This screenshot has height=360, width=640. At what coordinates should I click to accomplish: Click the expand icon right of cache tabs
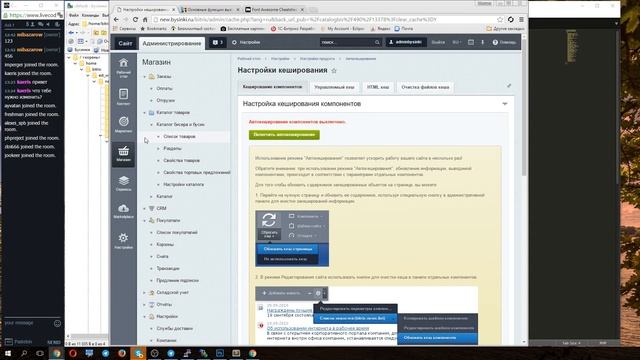coord(509,86)
